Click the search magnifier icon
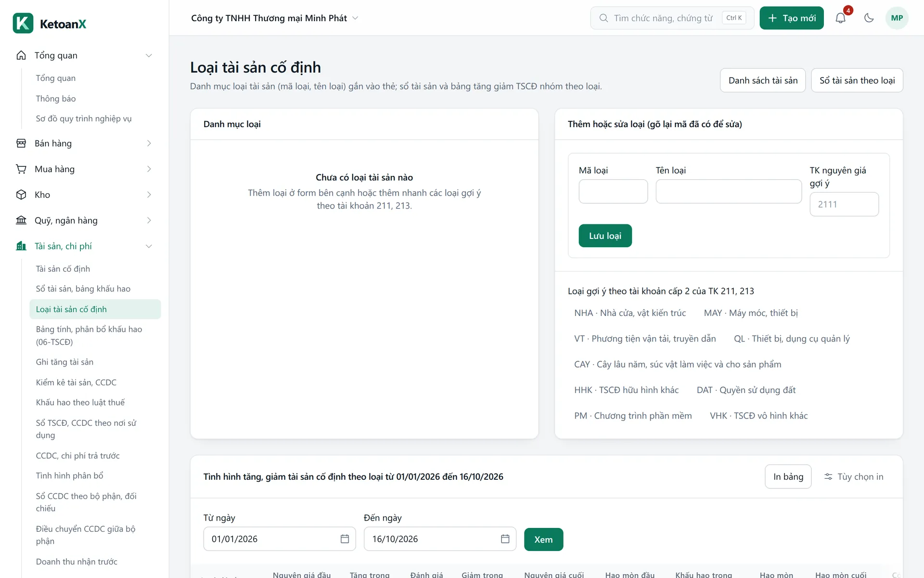The image size is (924, 578). click(x=603, y=18)
